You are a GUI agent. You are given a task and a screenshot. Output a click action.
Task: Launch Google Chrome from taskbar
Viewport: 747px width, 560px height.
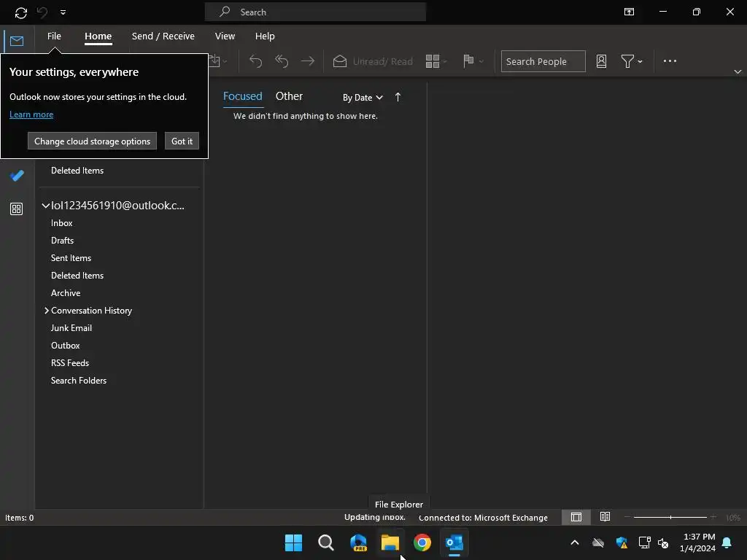tap(422, 542)
